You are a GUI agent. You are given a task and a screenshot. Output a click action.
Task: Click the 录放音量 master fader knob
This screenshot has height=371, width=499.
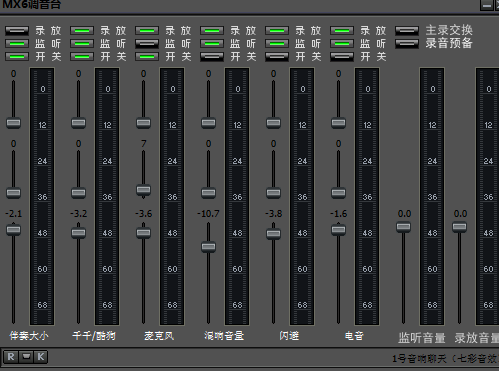click(460, 227)
